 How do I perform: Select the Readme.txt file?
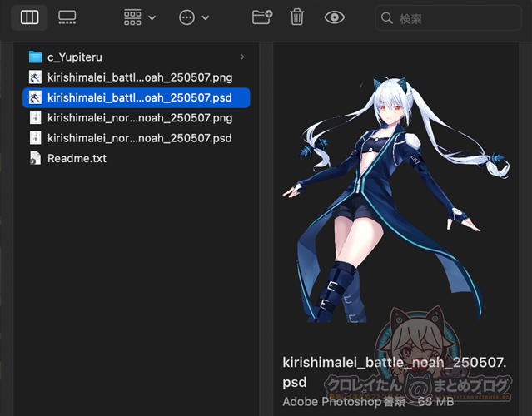pyautogui.click(x=137, y=158)
